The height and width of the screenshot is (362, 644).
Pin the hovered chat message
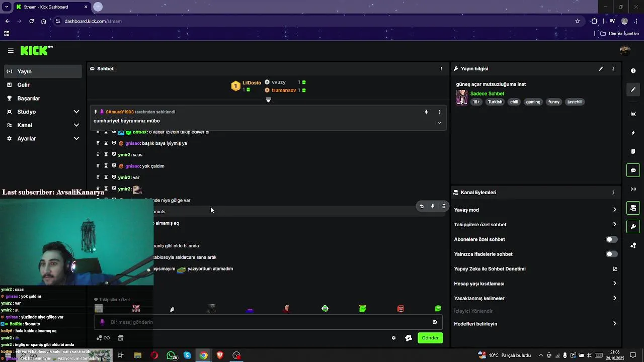coord(433,206)
